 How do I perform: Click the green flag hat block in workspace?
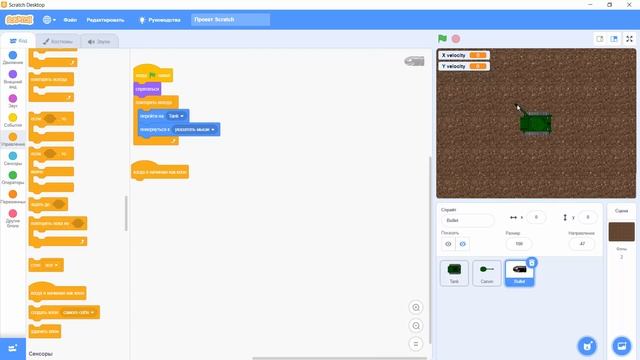coord(153,74)
